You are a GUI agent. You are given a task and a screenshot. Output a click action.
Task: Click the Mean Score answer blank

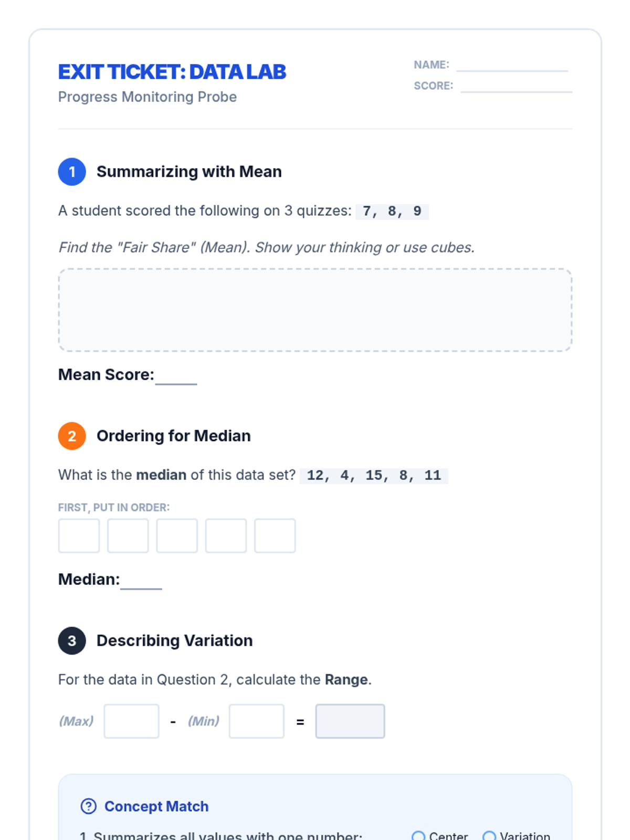coord(176,376)
